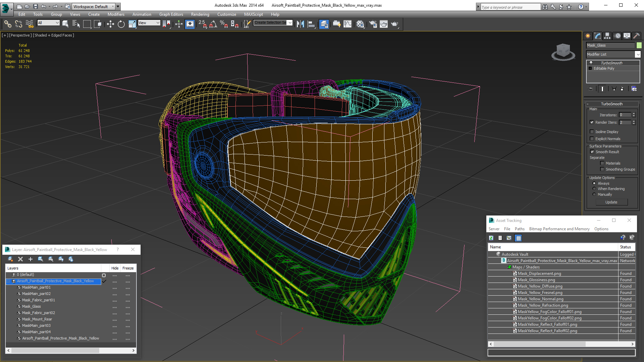Toggle Smooth Result checkbox
Viewport: 644px width, 362px height.
tap(592, 152)
